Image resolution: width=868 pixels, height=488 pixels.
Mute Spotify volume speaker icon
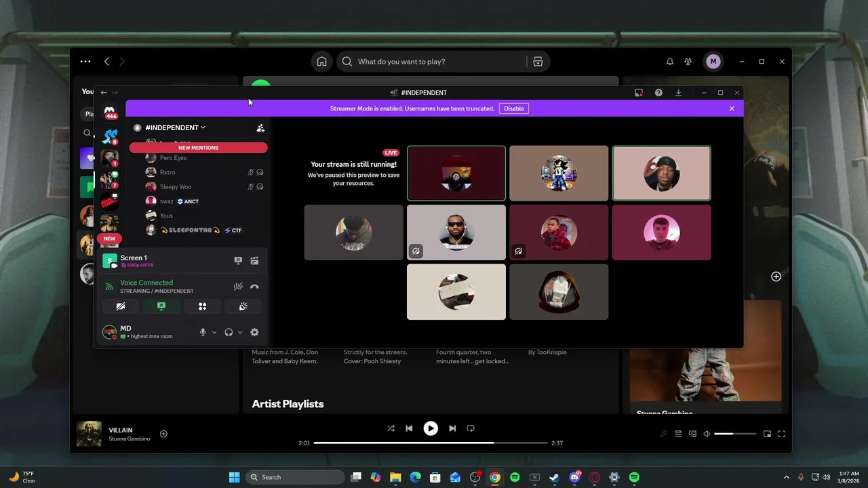click(x=707, y=434)
